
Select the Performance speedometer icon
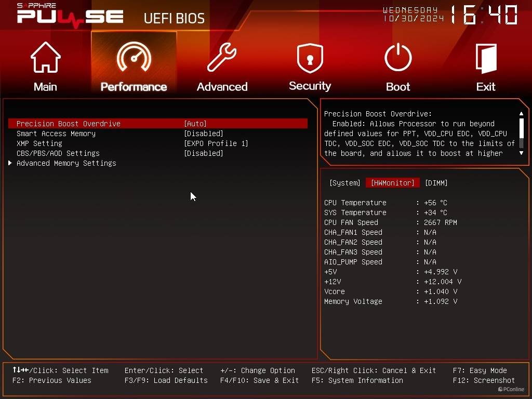134,58
